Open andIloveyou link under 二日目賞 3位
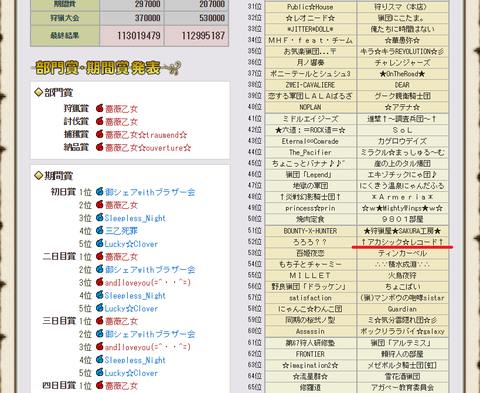The width and height of the screenshot is (480, 393). click(148, 283)
